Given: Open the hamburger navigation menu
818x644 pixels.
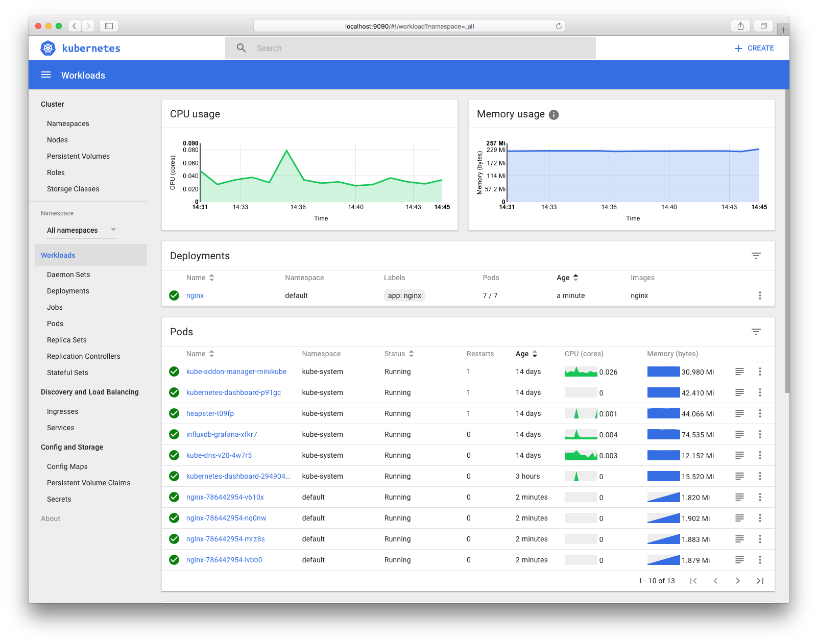Looking at the screenshot, I should pyautogui.click(x=46, y=75).
